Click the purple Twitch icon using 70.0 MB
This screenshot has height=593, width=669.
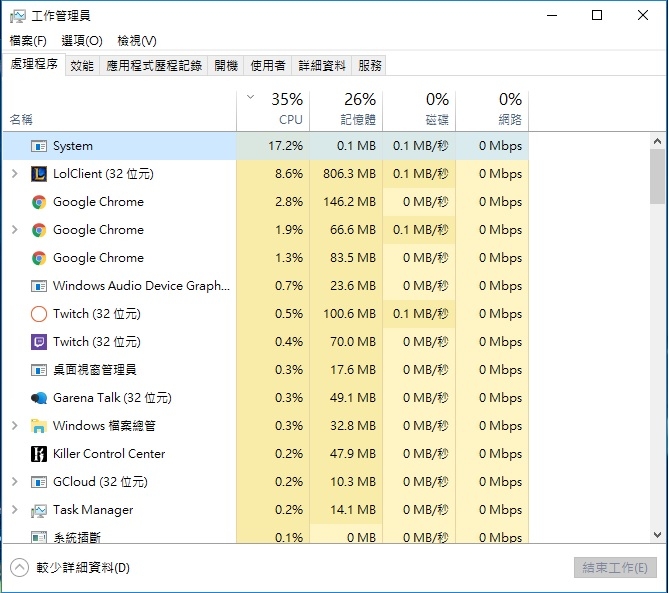[x=39, y=342]
